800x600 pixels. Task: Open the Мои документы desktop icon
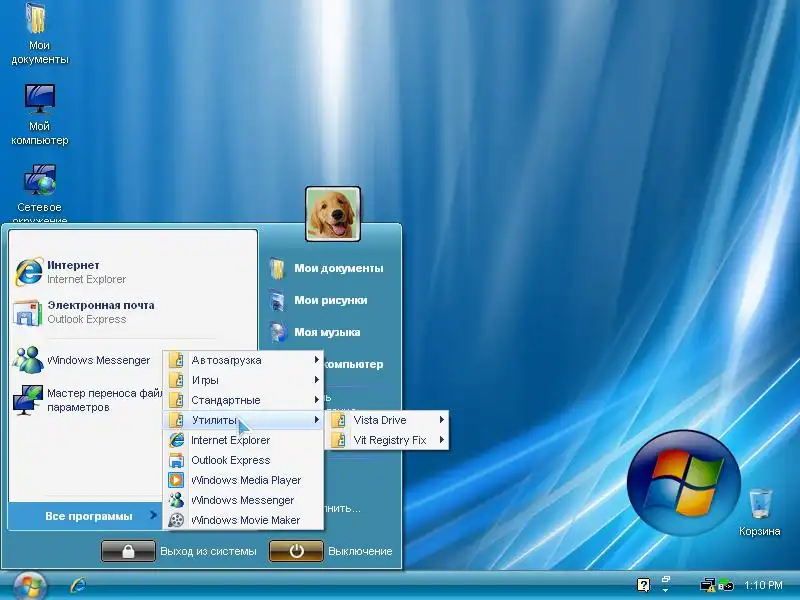tap(39, 34)
